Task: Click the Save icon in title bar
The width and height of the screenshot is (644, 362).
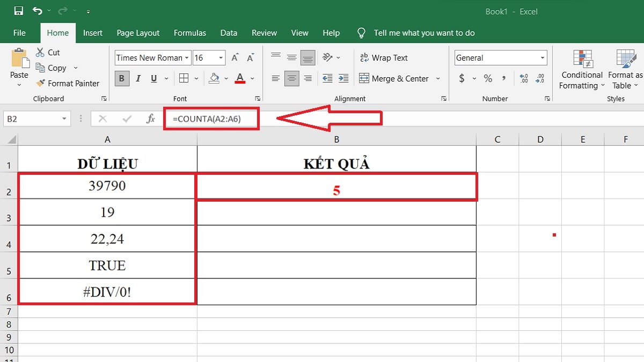Action: coord(18,11)
